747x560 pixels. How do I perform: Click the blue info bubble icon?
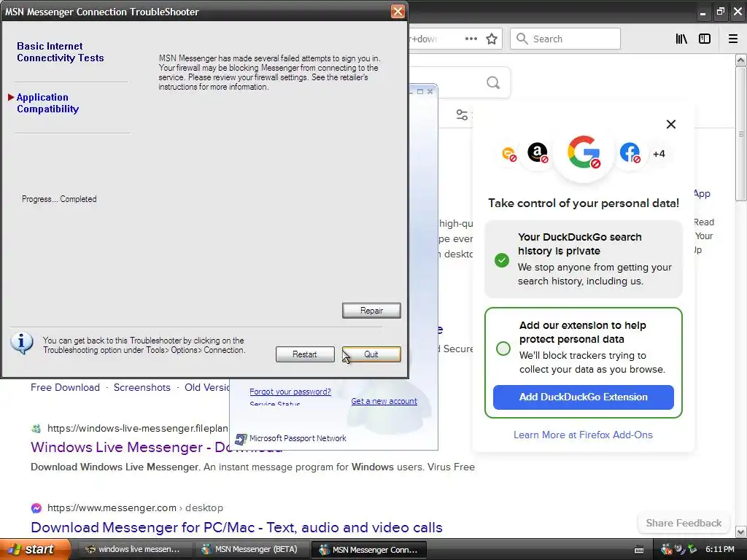pos(22,343)
